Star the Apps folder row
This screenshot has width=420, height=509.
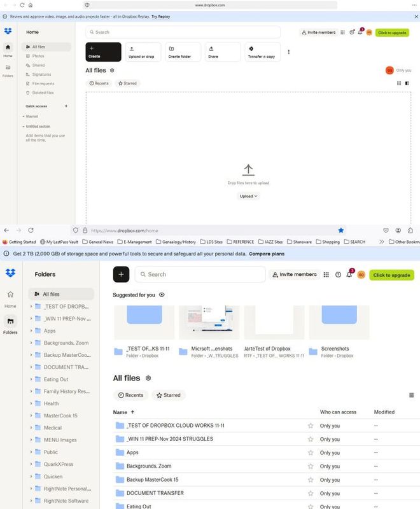click(311, 452)
